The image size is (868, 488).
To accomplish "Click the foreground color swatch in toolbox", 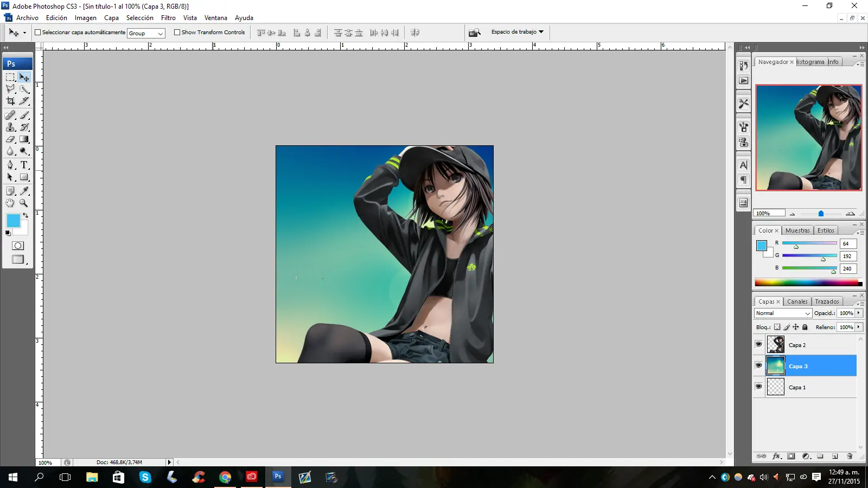I will pos(13,220).
